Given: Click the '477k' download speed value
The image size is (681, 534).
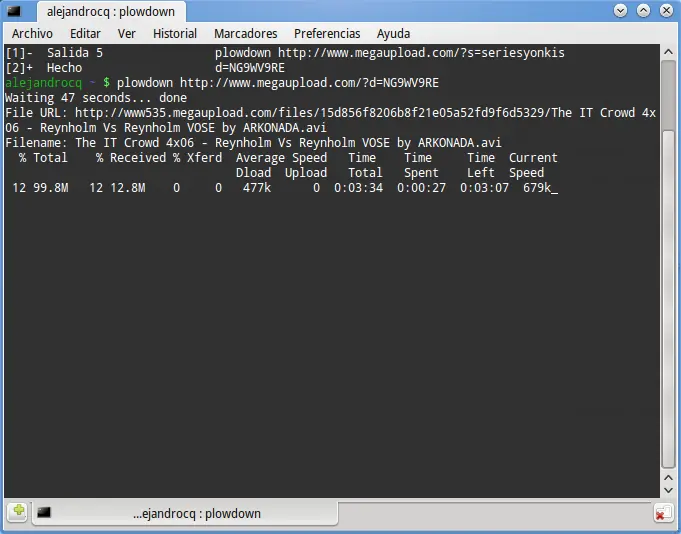Looking at the screenshot, I should [x=257, y=188].
